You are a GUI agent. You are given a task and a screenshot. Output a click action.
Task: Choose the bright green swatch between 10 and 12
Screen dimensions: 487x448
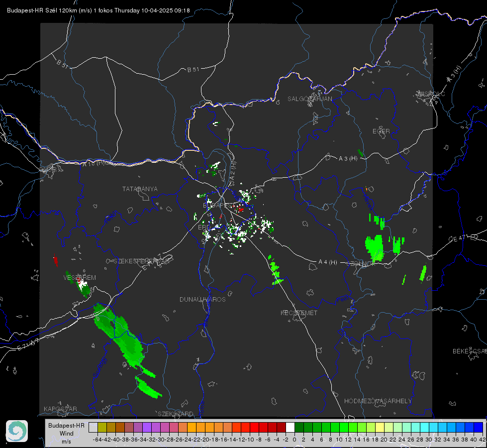344,427
